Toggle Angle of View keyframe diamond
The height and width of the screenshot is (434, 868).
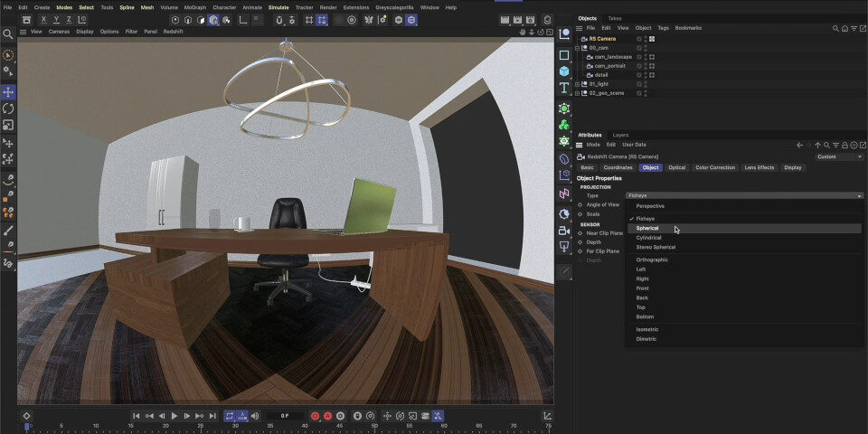pyautogui.click(x=580, y=205)
